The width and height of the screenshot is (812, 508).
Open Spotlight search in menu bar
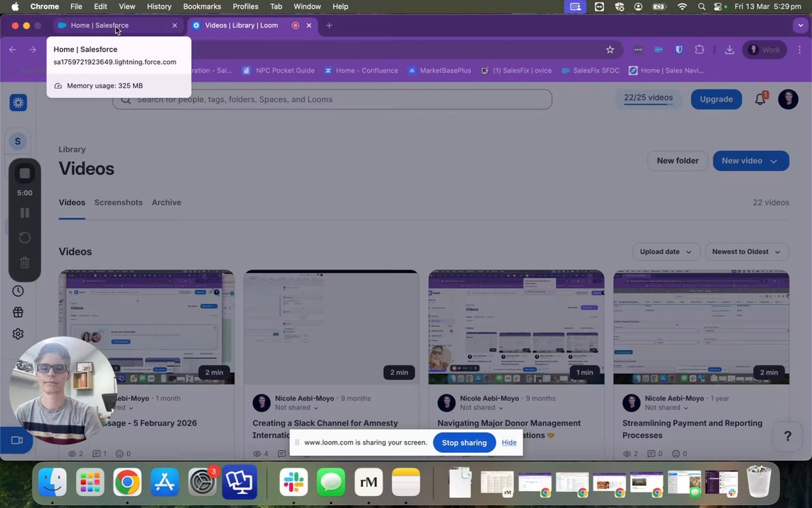point(702,7)
